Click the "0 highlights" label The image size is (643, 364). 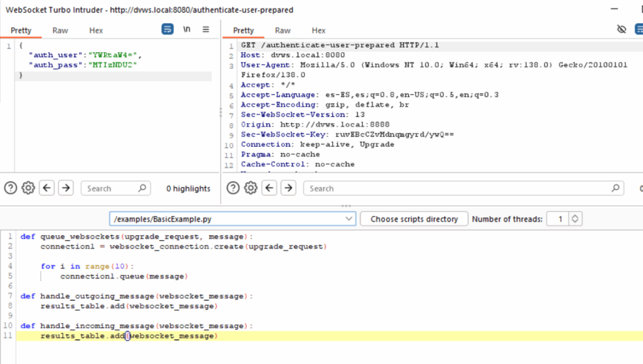(x=188, y=188)
